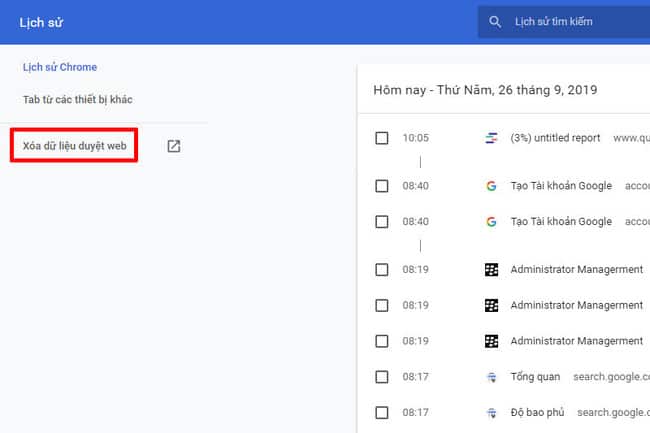Open first Administrator Managerment history link

[577, 270]
